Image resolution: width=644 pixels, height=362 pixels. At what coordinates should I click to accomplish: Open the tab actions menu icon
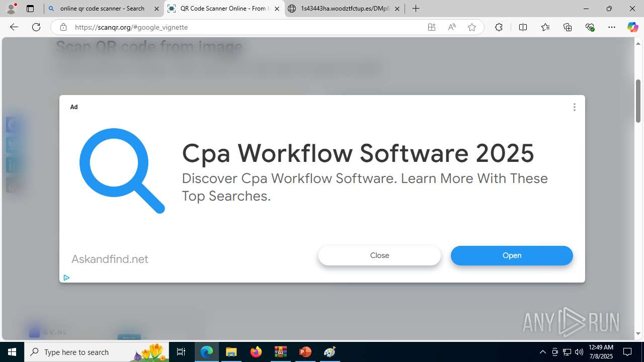[x=30, y=9]
